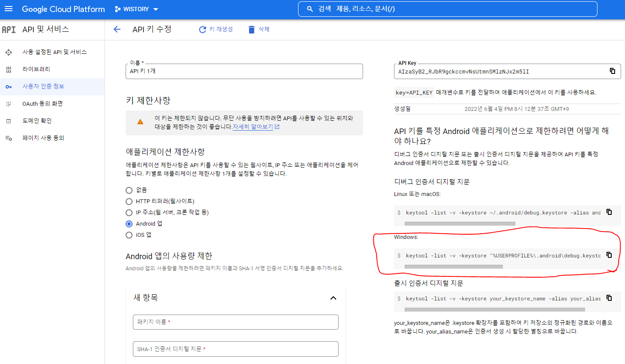Click the trash can delete icon
Screen dimensions: 625x364
(x=252, y=29)
